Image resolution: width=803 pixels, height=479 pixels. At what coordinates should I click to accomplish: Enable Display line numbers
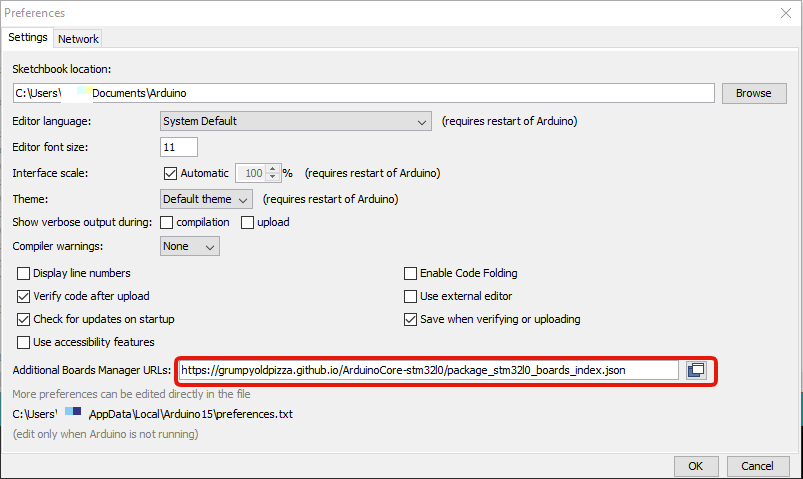(x=24, y=273)
